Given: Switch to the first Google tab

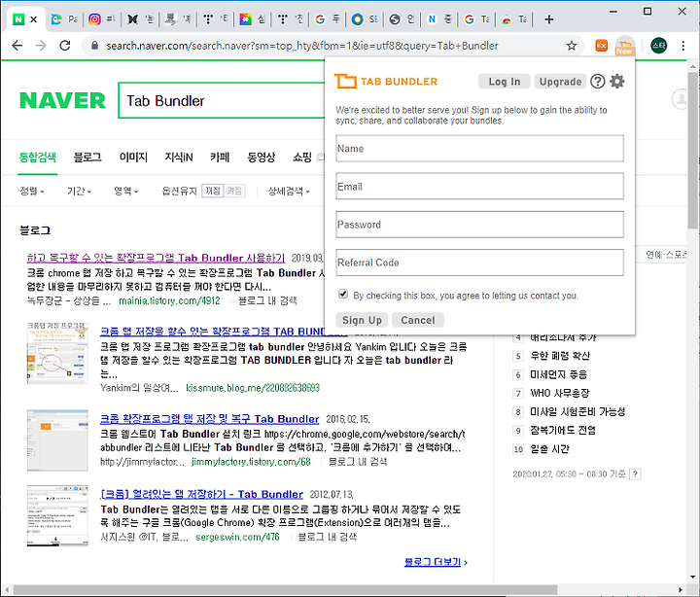Looking at the screenshot, I should tap(328, 19).
